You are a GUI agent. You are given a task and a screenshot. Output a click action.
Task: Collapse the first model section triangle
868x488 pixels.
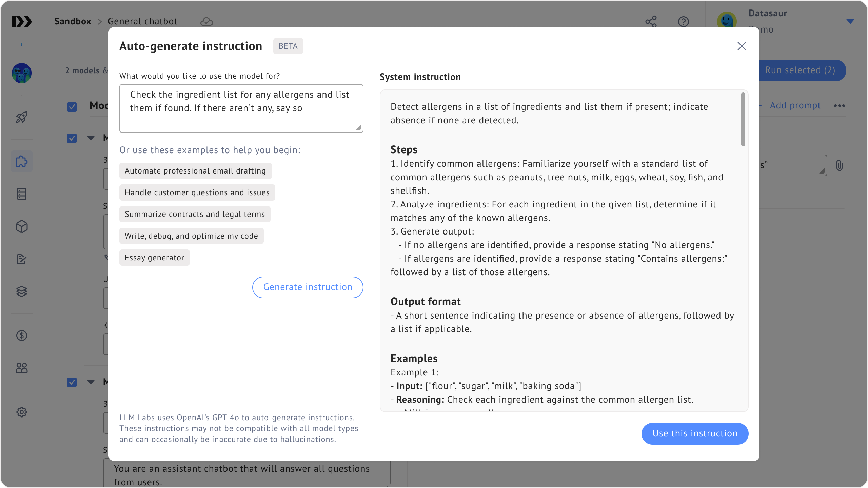[x=91, y=138]
